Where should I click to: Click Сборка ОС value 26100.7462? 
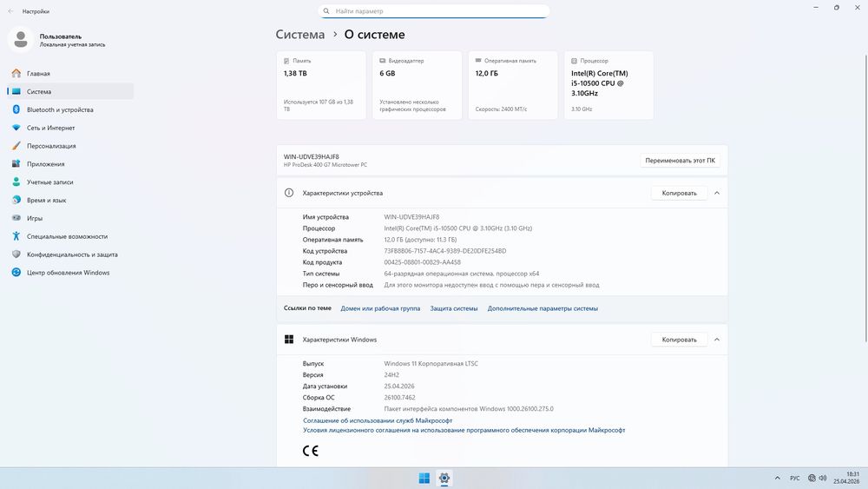click(399, 398)
